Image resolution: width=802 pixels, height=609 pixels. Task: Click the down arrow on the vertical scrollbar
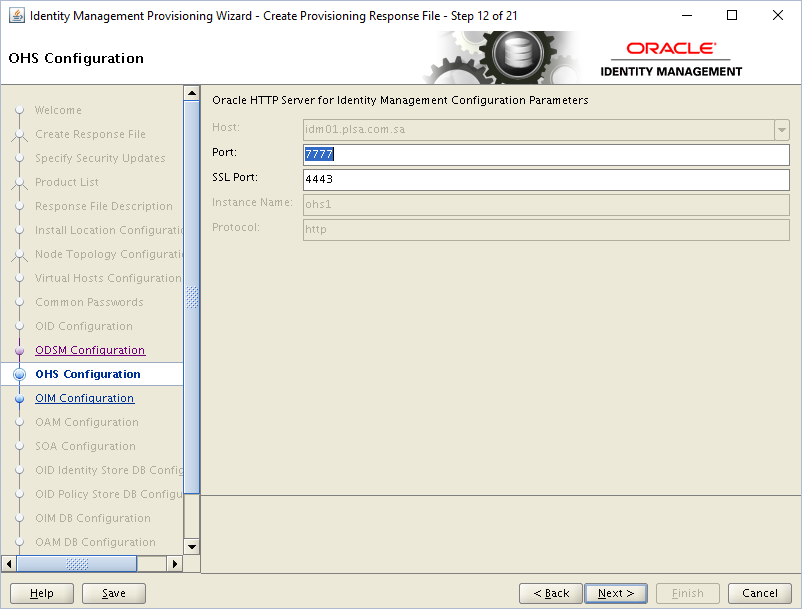point(192,546)
